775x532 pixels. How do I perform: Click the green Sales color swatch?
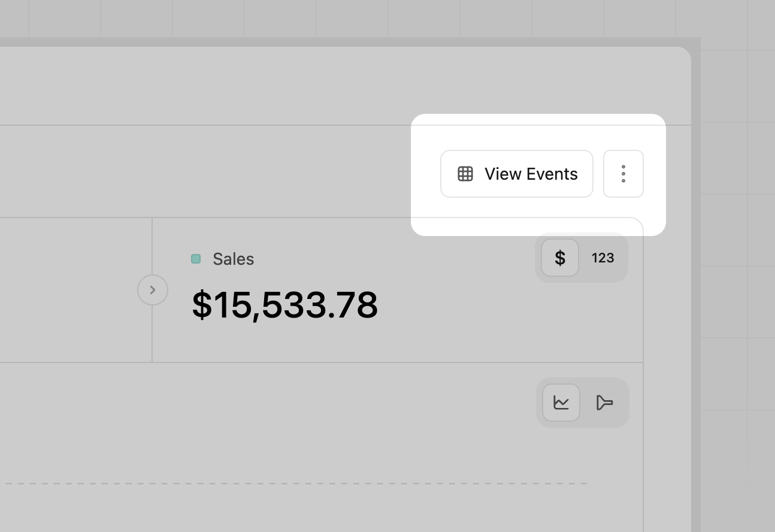coord(196,259)
